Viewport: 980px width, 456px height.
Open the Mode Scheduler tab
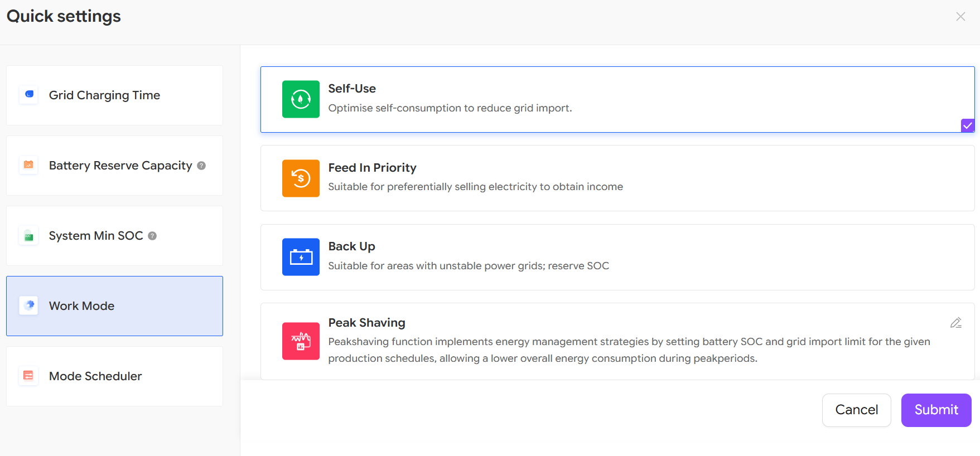tap(114, 376)
